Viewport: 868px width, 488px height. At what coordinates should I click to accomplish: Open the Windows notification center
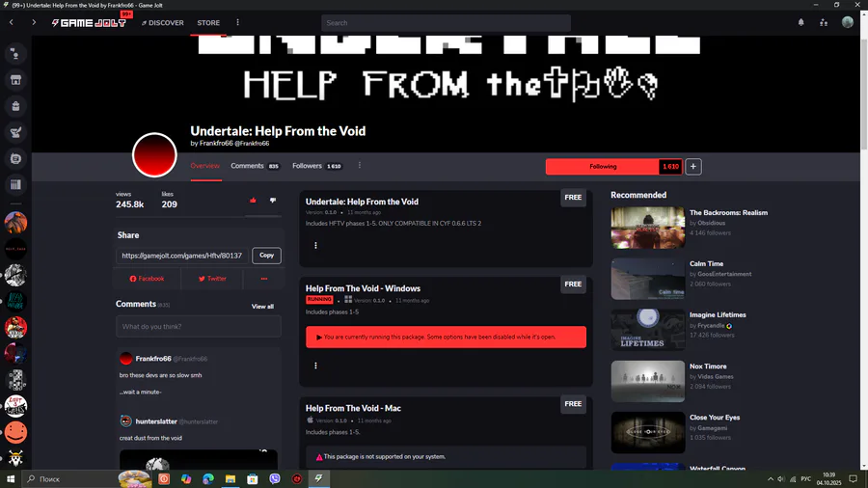pos(854,478)
